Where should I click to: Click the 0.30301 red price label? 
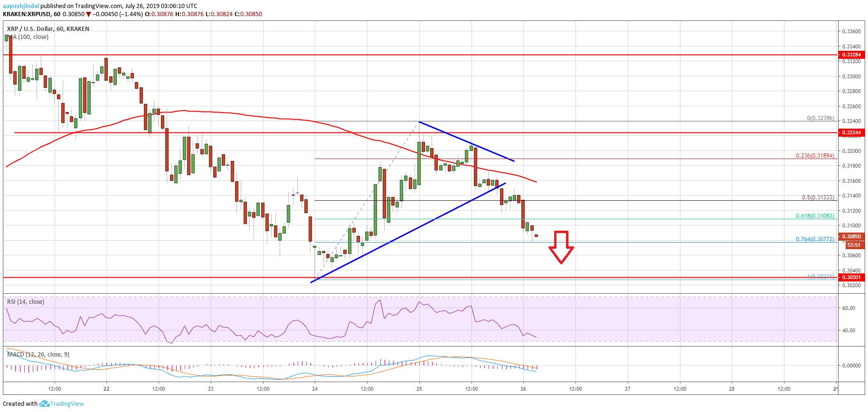[851, 277]
